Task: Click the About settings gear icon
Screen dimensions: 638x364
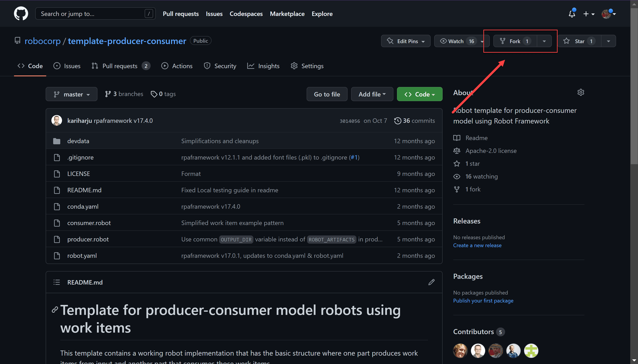Action: pyautogui.click(x=581, y=92)
